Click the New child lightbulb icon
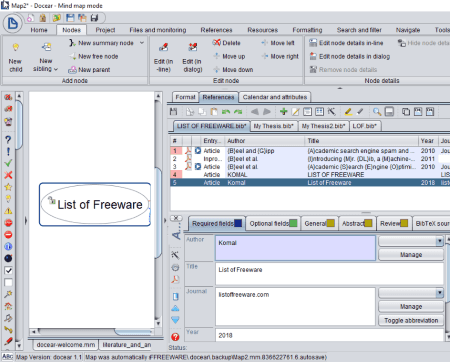The height and width of the screenshot is (362, 450). click(15, 47)
